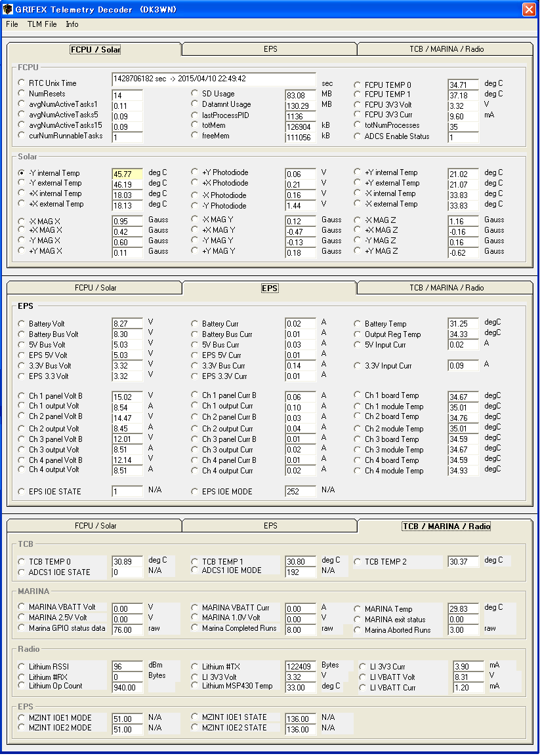Select the -Y internal Temp radio button
The image size is (540, 756).
[21, 172]
